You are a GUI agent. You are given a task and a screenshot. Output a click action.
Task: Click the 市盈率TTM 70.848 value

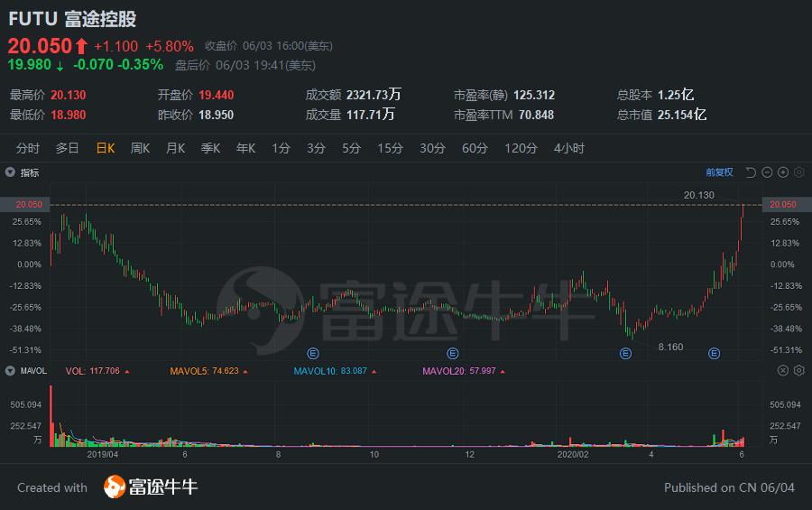tap(536, 115)
